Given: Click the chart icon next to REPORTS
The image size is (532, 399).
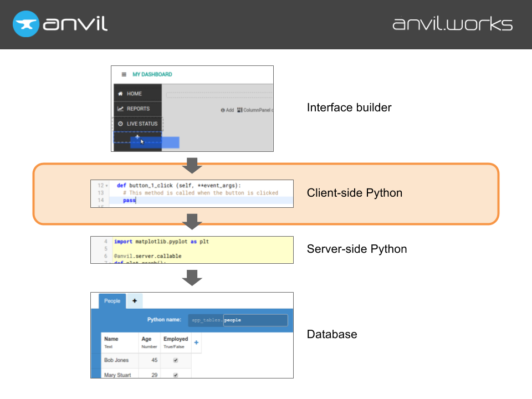Looking at the screenshot, I should [x=120, y=109].
